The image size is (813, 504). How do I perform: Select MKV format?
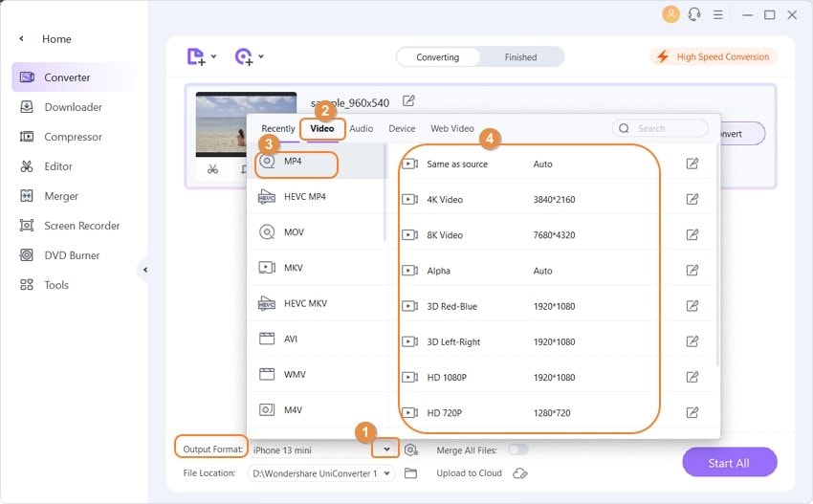pos(317,268)
